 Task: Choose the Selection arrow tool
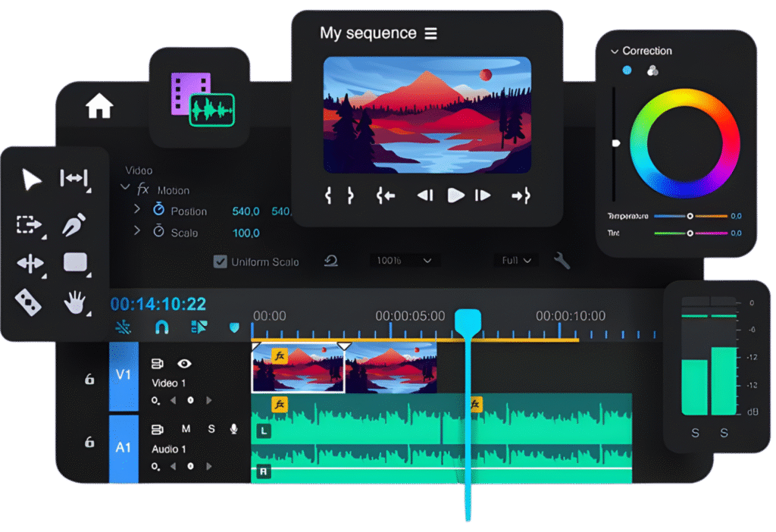point(30,180)
